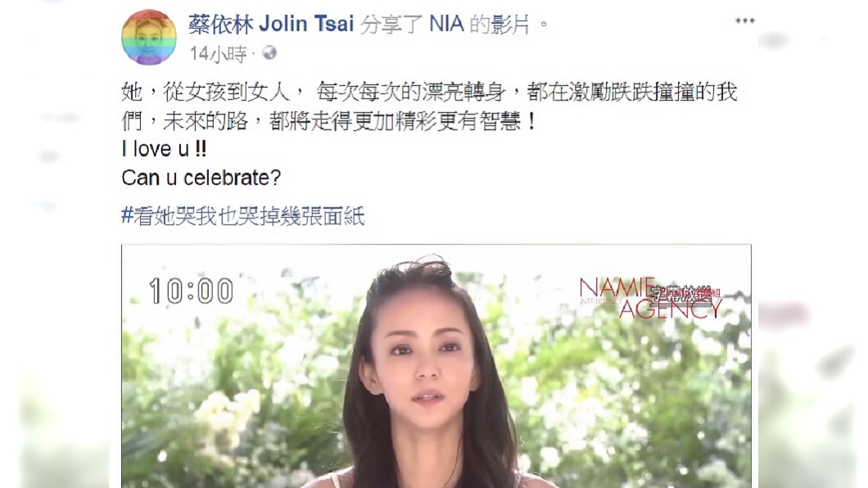Viewport: 868px width, 488px height.
Task: Click hashtag #看她哭我也哭掉幾張面紙
Action: pyautogui.click(x=243, y=216)
